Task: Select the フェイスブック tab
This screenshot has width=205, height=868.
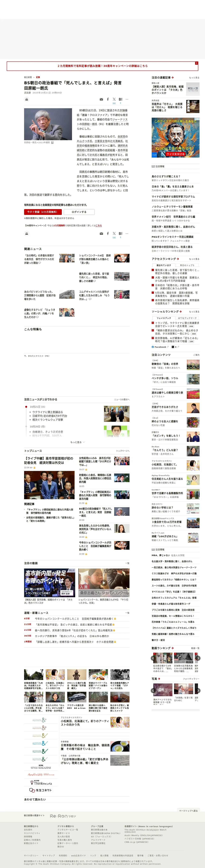Action: (163, 318)
